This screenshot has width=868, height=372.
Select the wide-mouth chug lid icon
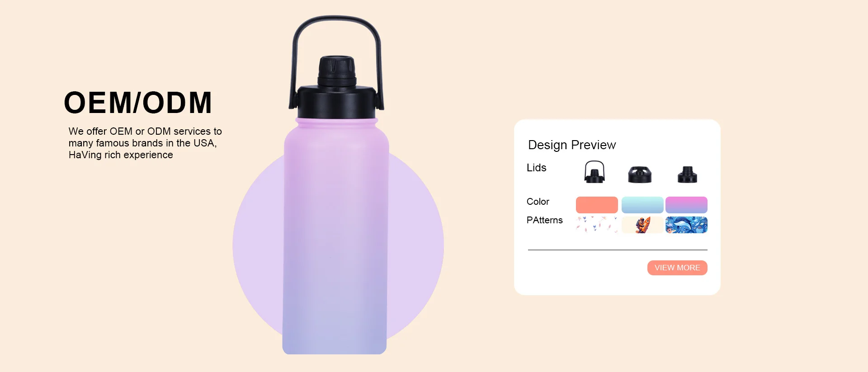(x=640, y=174)
